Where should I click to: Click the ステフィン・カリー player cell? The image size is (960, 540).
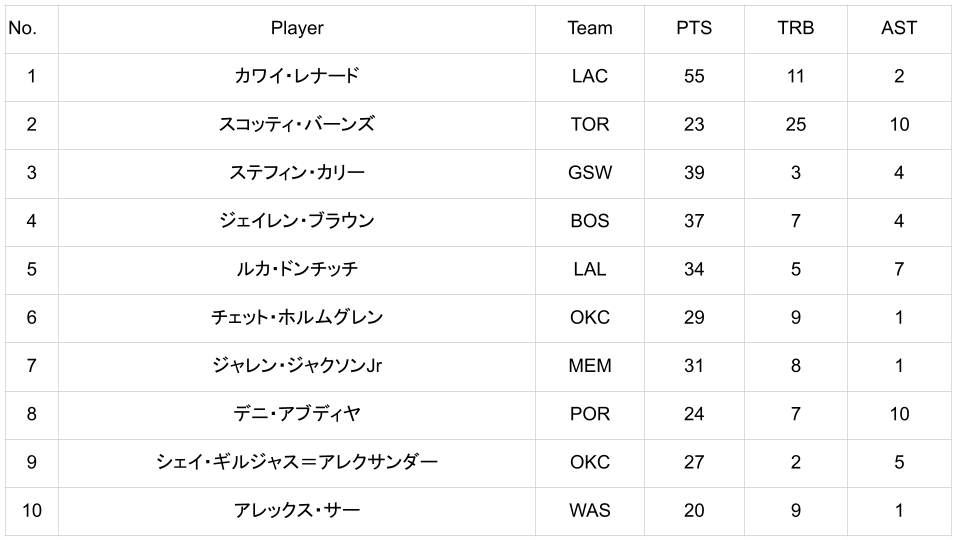[297, 172]
